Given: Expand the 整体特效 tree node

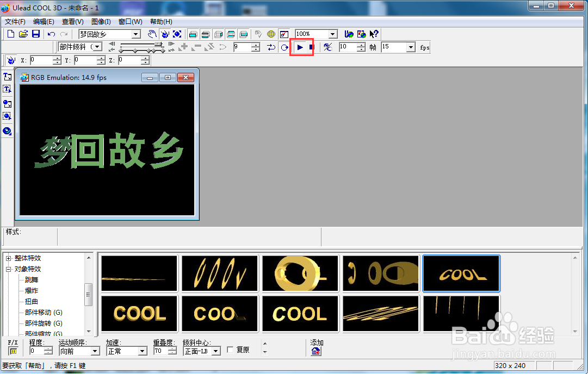Looking at the screenshot, I should pos(9,258).
